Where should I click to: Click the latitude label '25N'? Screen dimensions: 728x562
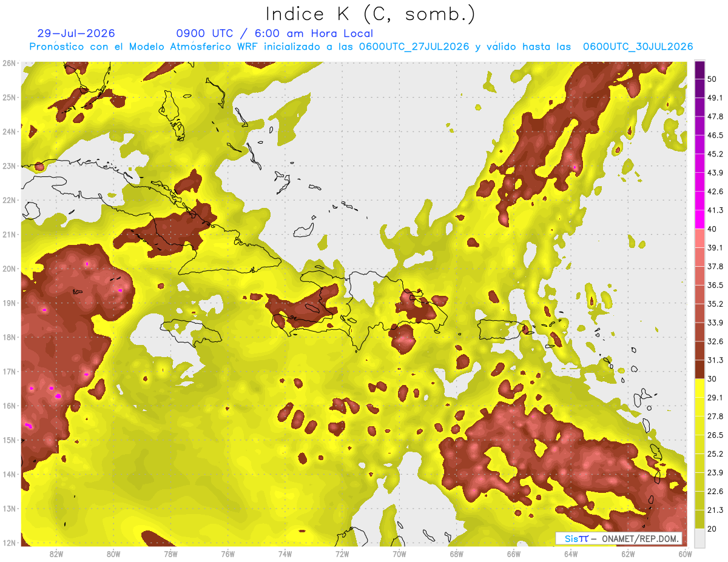pyautogui.click(x=9, y=97)
